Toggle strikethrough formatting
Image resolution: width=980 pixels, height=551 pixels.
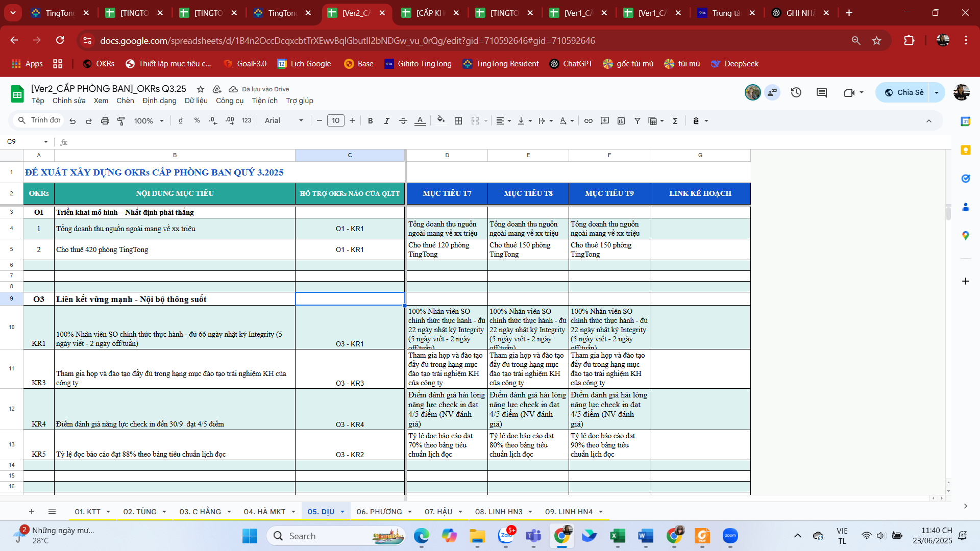pyautogui.click(x=403, y=121)
